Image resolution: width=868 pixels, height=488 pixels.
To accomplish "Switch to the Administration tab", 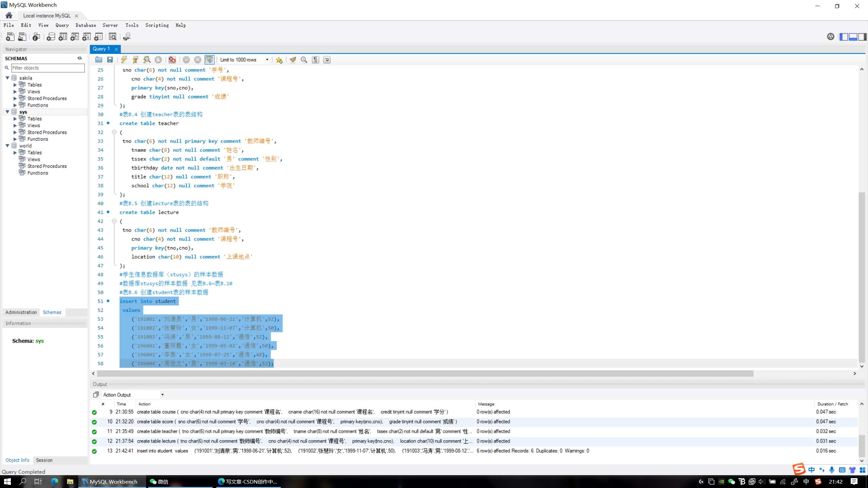I will [21, 312].
